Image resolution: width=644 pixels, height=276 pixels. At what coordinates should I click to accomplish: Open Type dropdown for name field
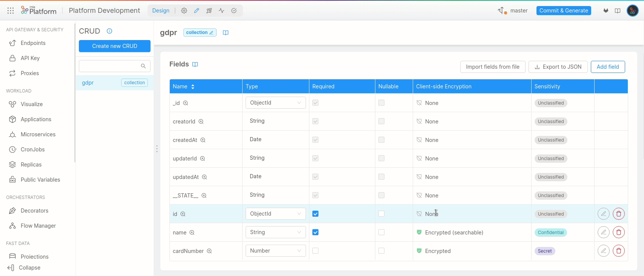pyautogui.click(x=275, y=232)
